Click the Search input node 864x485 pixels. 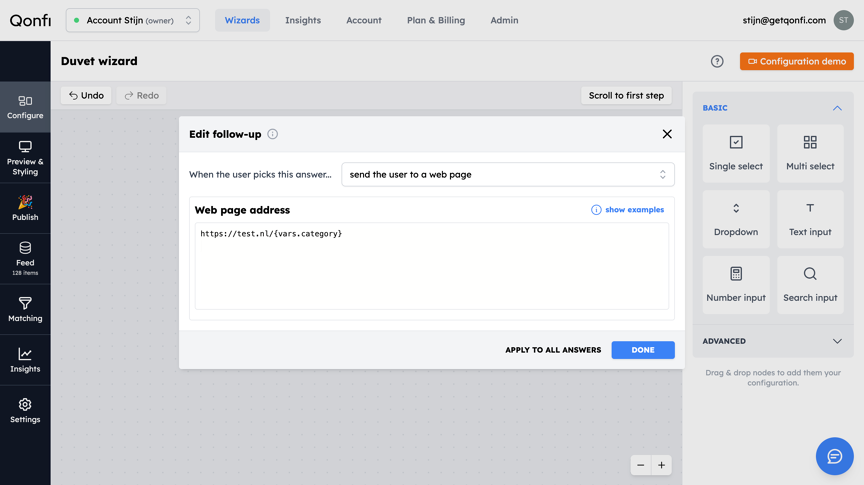coord(810,285)
